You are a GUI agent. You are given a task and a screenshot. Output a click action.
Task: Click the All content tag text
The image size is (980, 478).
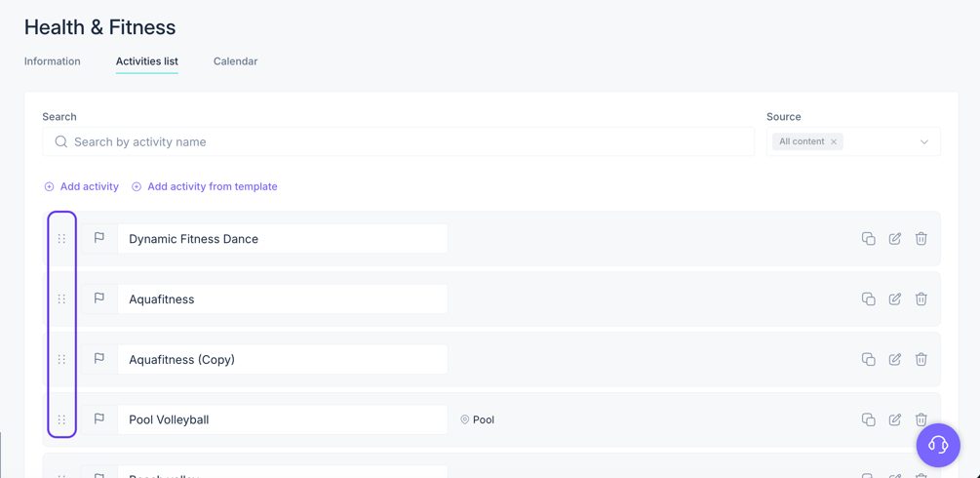click(802, 142)
